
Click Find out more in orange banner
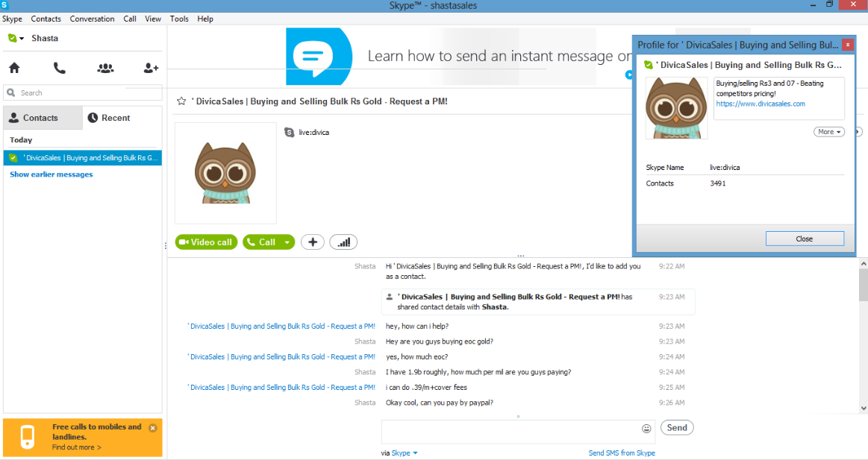(76, 447)
